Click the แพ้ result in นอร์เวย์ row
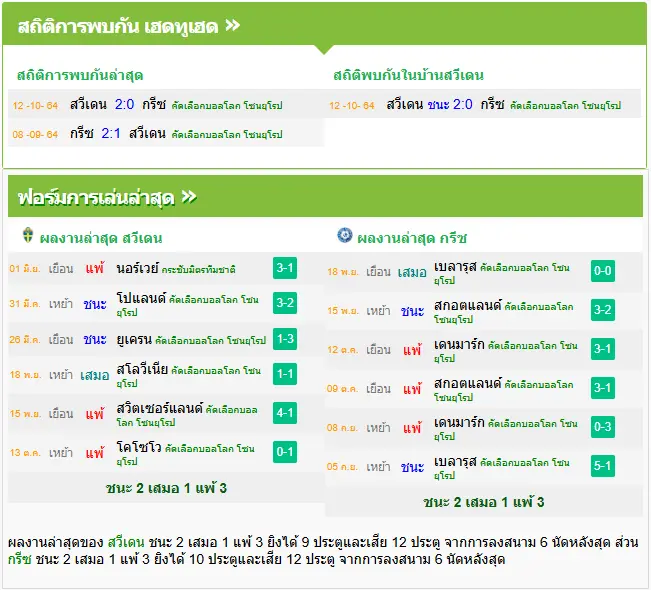 (x=95, y=268)
